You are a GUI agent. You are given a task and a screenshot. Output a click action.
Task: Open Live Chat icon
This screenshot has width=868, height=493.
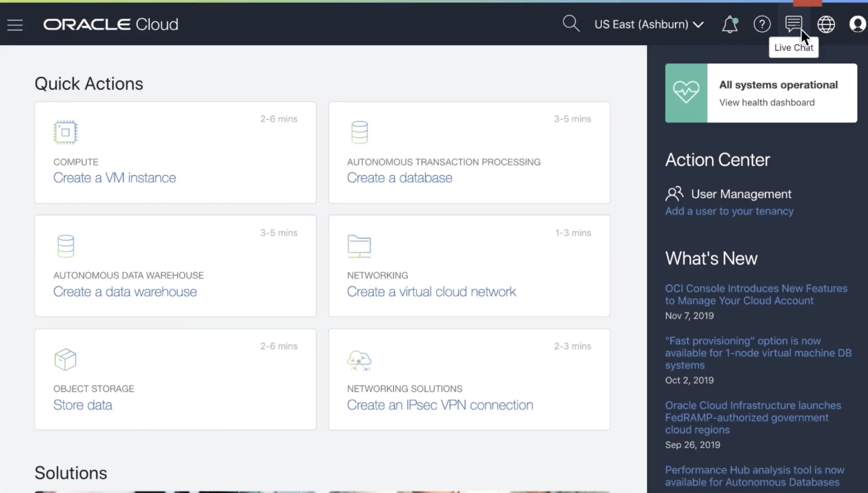click(793, 24)
